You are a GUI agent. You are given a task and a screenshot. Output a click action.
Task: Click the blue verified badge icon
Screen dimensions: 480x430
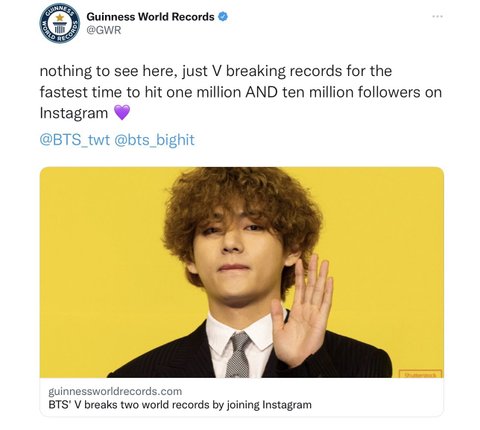[x=223, y=16]
